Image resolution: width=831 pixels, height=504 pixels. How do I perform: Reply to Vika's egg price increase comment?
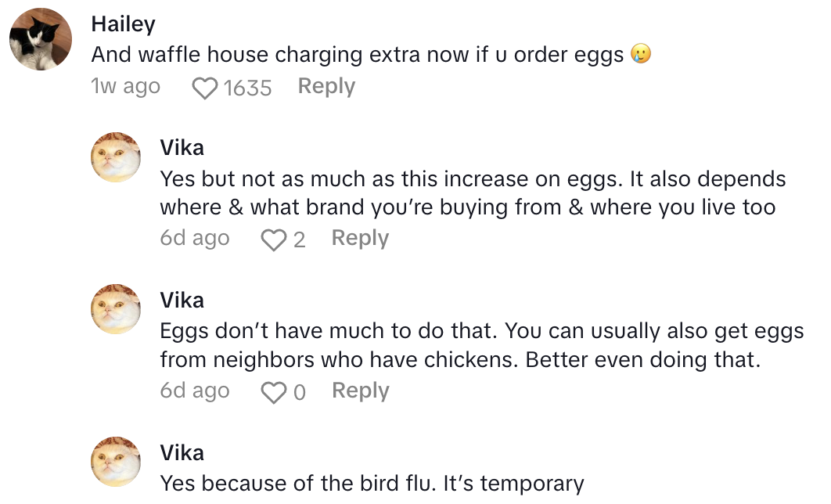coord(360,238)
